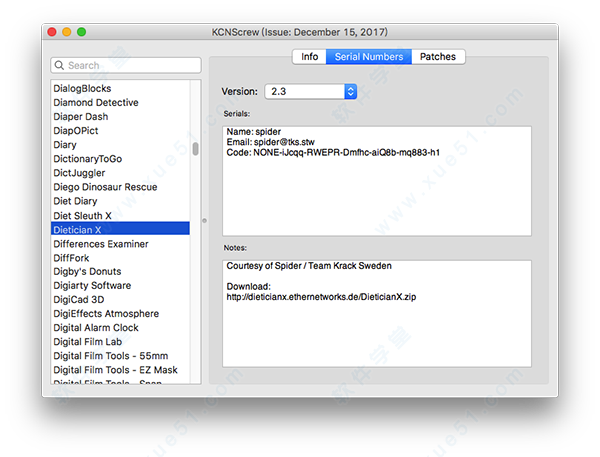Select DigiEffects Atmosphere entry
This screenshot has width=600, height=457.
tap(120, 314)
